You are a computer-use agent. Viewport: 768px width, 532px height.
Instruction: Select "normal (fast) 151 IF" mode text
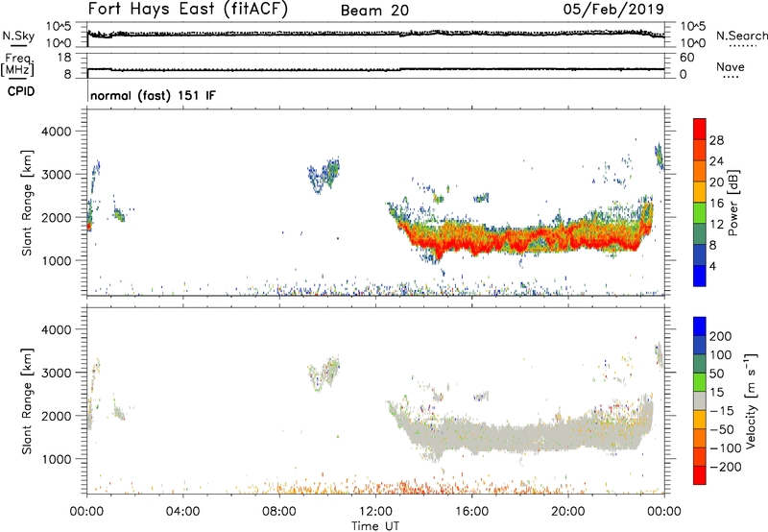tap(153, 95)
